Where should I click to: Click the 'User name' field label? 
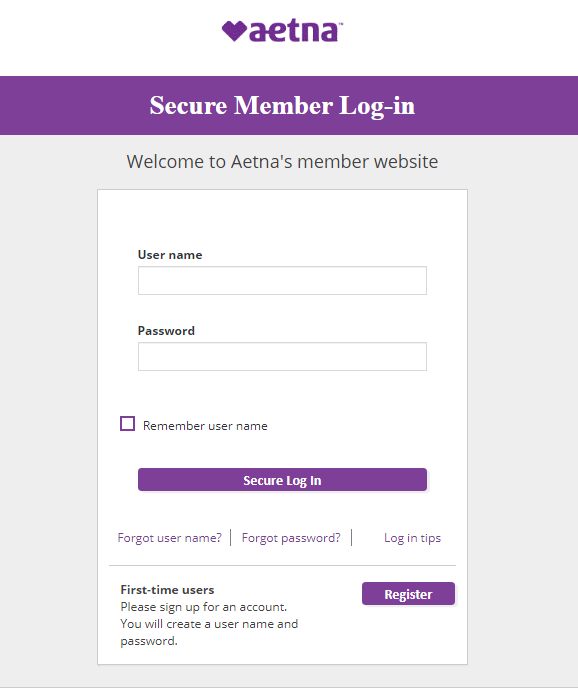pos(170,255)
